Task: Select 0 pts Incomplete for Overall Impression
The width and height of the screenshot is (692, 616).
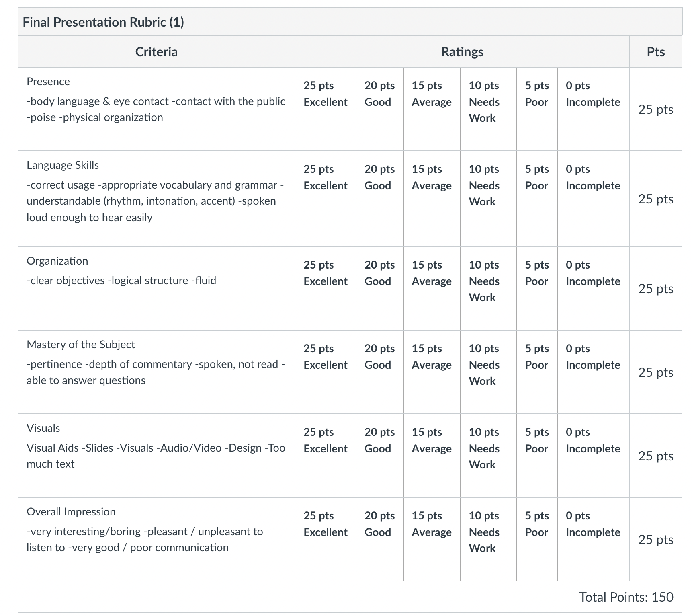Action: (593, 539)
